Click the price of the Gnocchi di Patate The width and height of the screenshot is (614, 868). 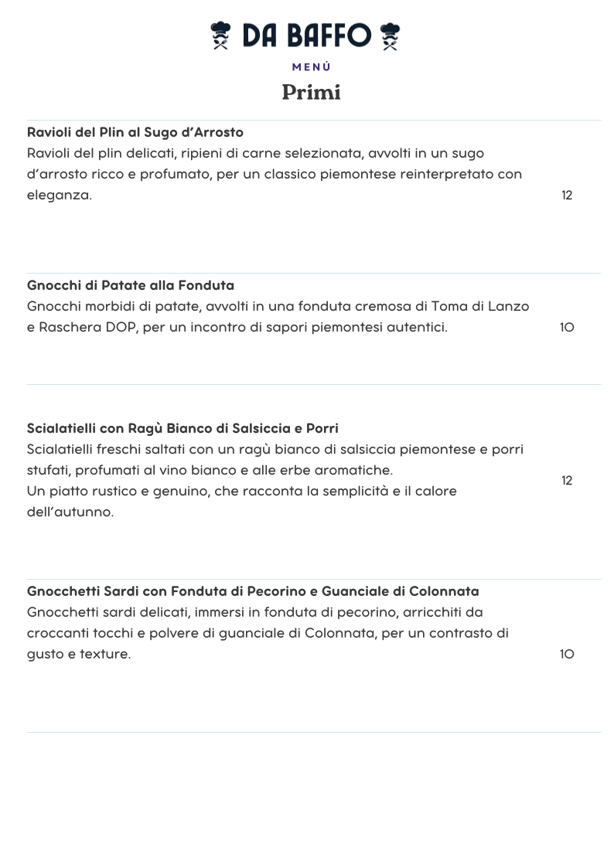[567, 327]
